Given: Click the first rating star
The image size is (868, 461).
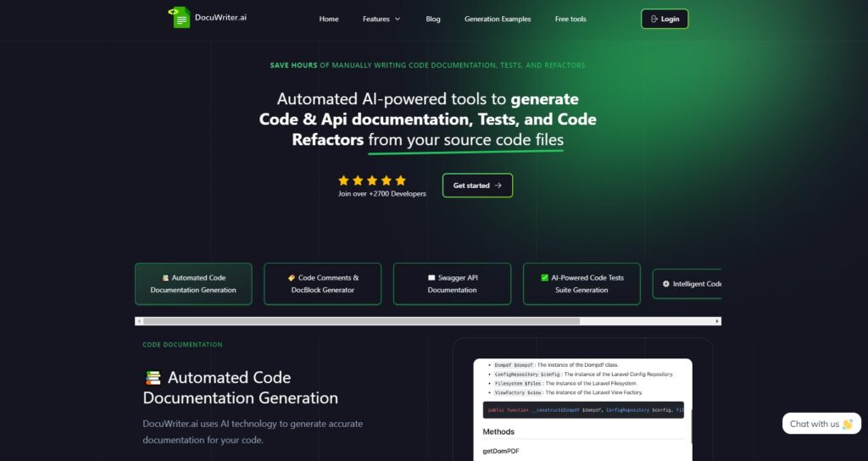Looking at the screenshot, I should coord(343,181).
